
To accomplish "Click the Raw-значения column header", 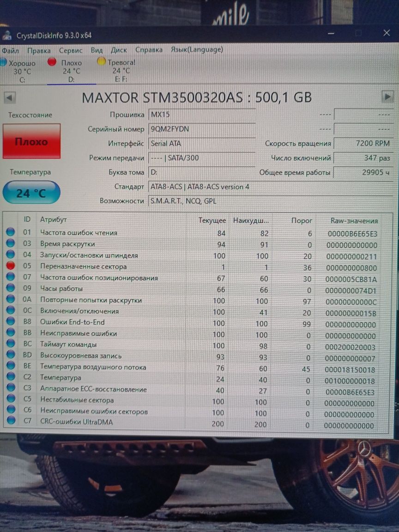I will tap(354, 221).
